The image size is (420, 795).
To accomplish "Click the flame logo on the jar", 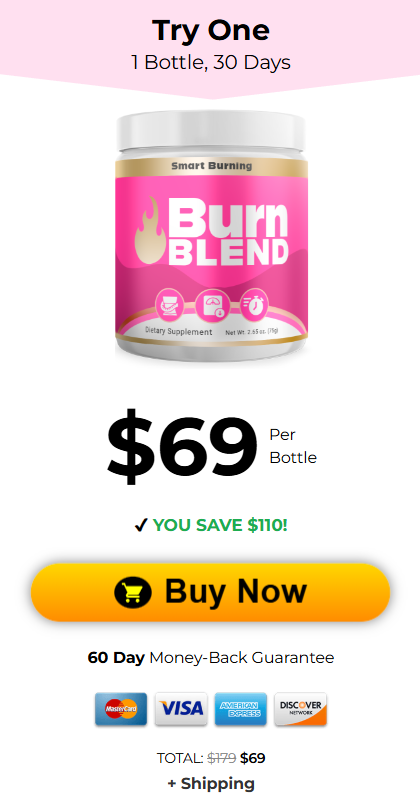I will (149, 230).
